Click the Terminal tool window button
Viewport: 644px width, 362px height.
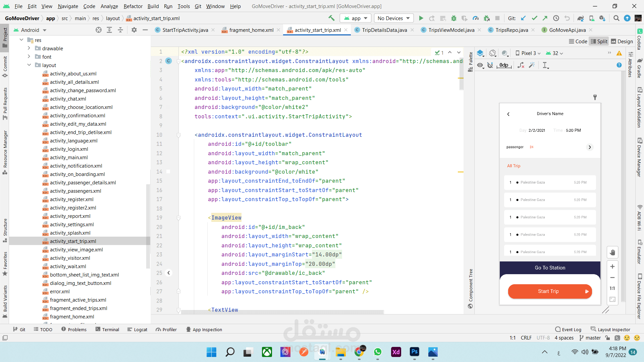point(107,329)
